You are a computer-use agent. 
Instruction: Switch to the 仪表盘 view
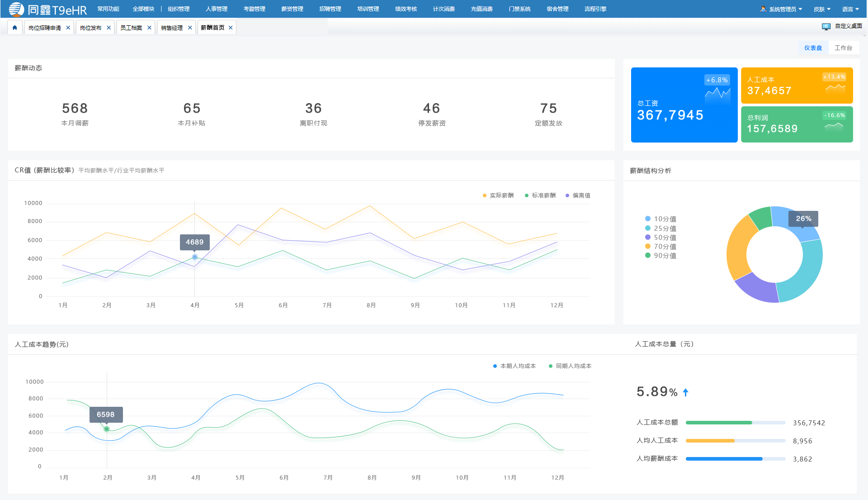(x=813, y=48)
